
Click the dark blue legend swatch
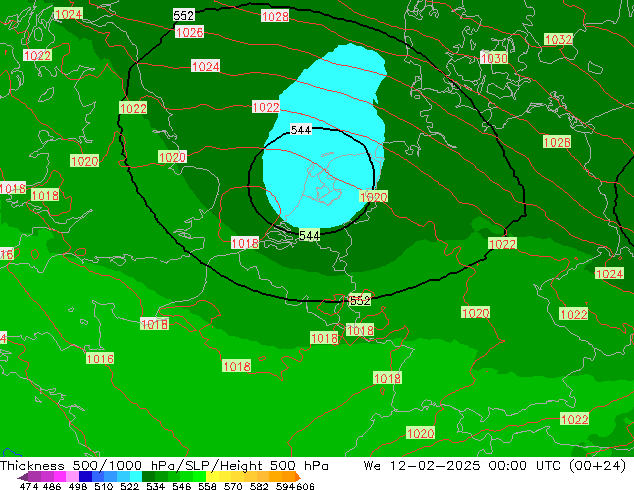point(85,477)
